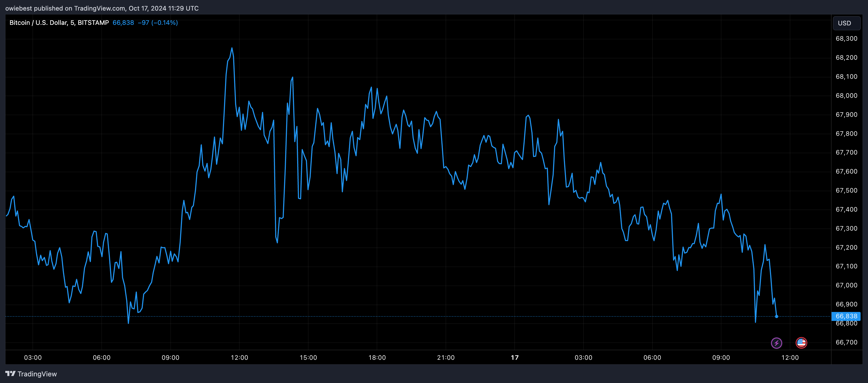Click the TradingView wordmark link
The width and height of the screenshot is (868, 383).
pyautogui.click(x=37, y=374)
